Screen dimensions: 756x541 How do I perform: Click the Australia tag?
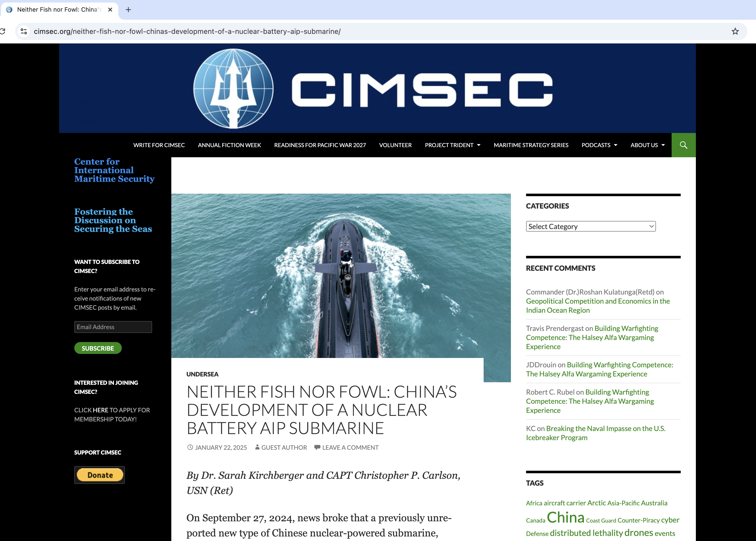click(654, 503)
